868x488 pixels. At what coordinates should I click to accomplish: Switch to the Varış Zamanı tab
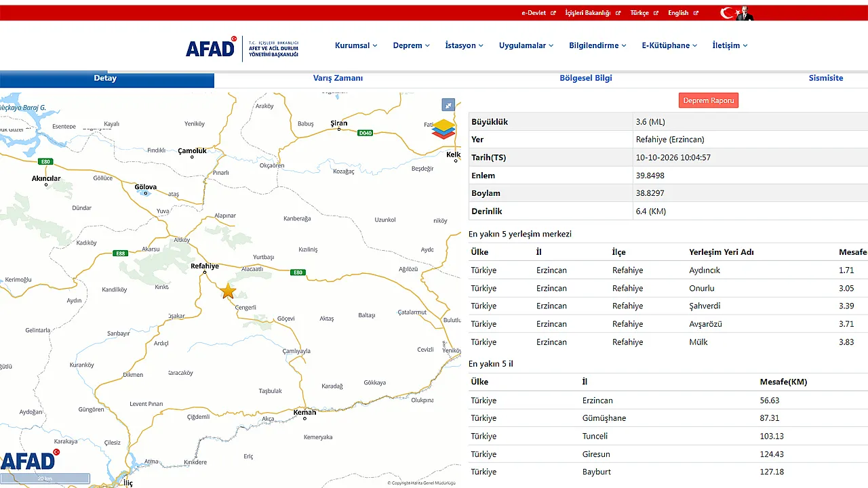[338, 78]
